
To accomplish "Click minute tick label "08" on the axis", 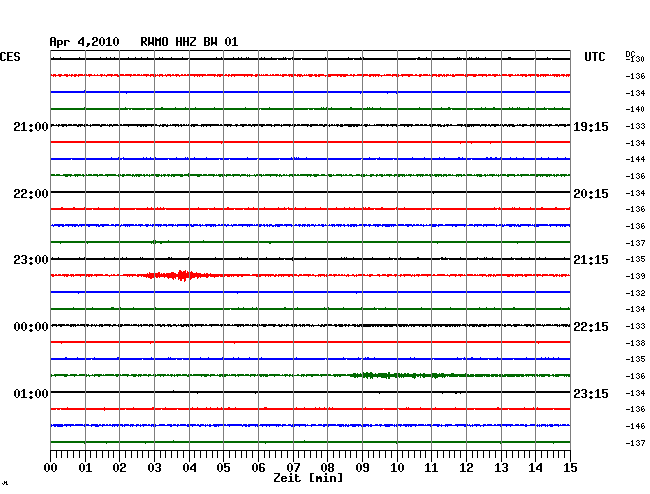I will coord(327,467).
